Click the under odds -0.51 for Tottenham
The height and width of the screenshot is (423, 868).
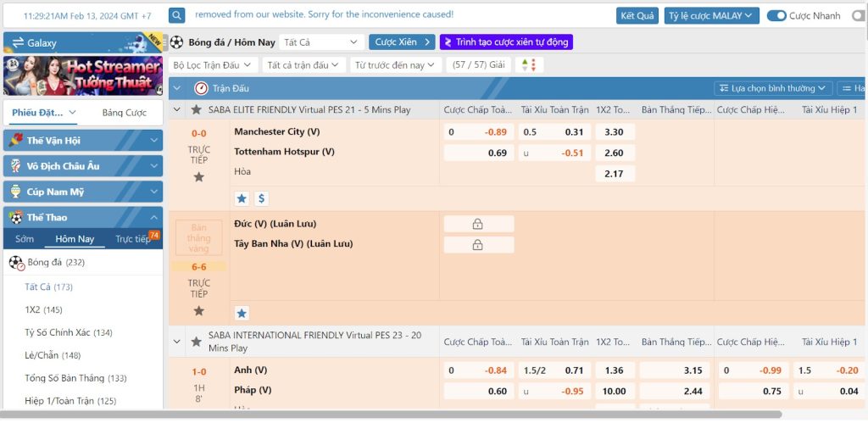tap(554, 153)
